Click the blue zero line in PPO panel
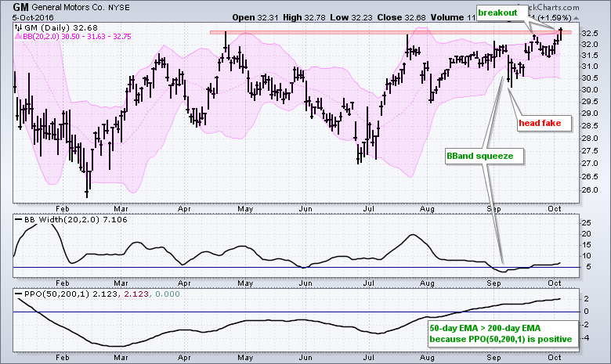This screenshot has height=364, width=611. tap(296, 312)
